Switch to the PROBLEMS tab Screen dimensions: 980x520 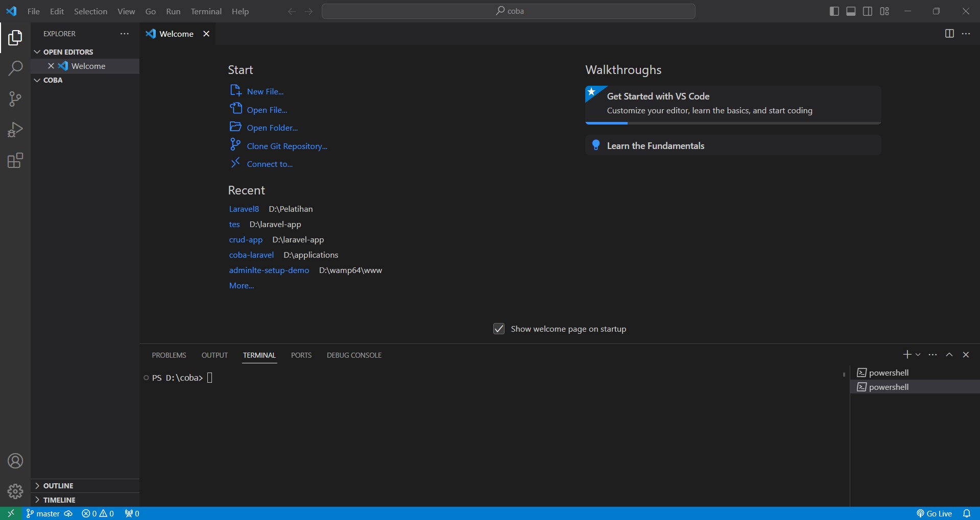(x=169, y=355)
